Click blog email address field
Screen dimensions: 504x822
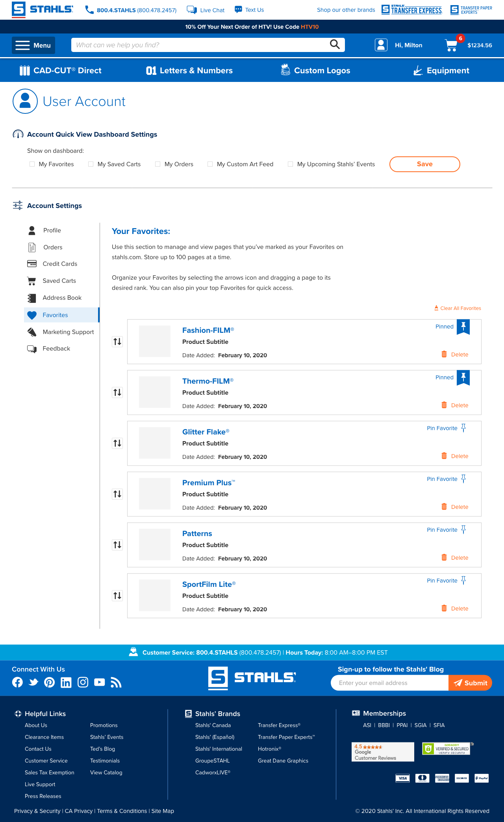pos(389,683)
